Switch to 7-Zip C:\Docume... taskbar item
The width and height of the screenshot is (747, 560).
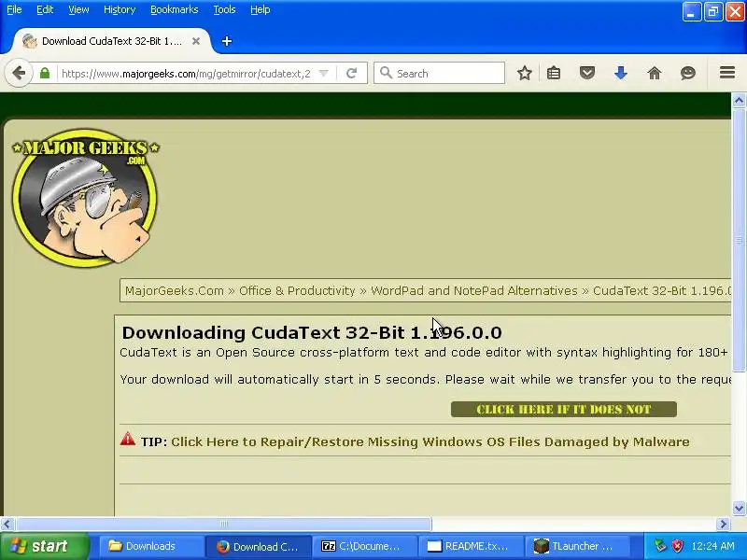pos(364,546)
